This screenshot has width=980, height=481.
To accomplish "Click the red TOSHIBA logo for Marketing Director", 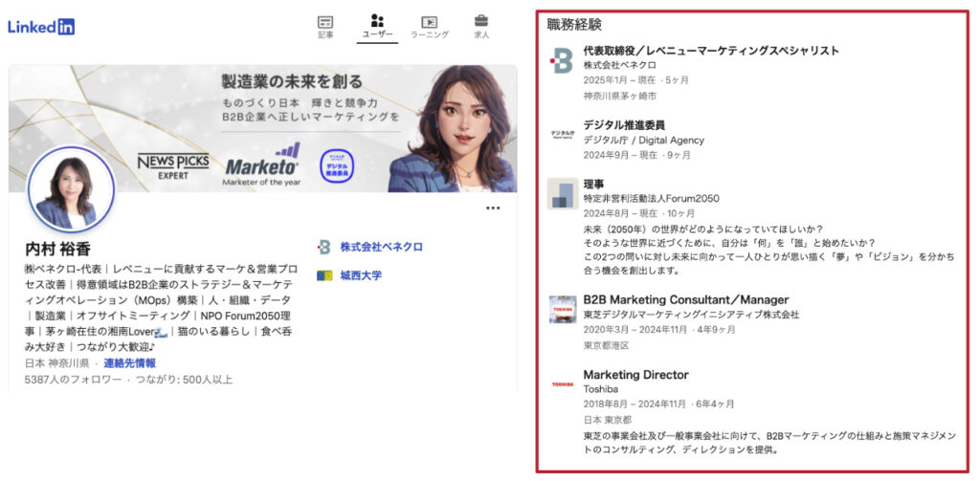I will tap(563, 384).
